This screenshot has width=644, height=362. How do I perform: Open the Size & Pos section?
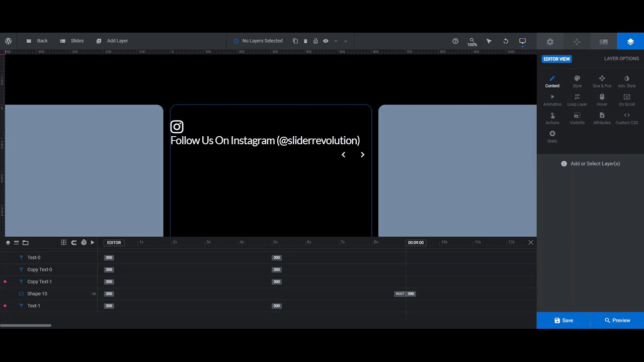click(x=602, y=81)
